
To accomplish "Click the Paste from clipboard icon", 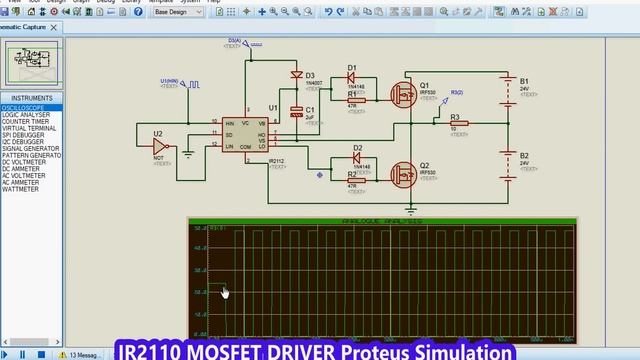I will coord(379,12).
